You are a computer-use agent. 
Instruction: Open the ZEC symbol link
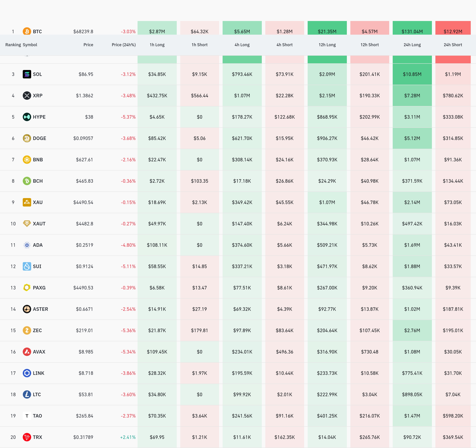pyautogui.click(x=37, y=330)
